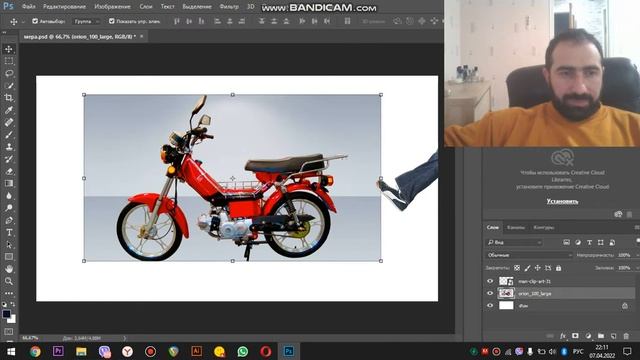The height and width of the screenshot is (360, 640).
Task: Select the Quick Selection tool
Action: click(x=9, y=86)
